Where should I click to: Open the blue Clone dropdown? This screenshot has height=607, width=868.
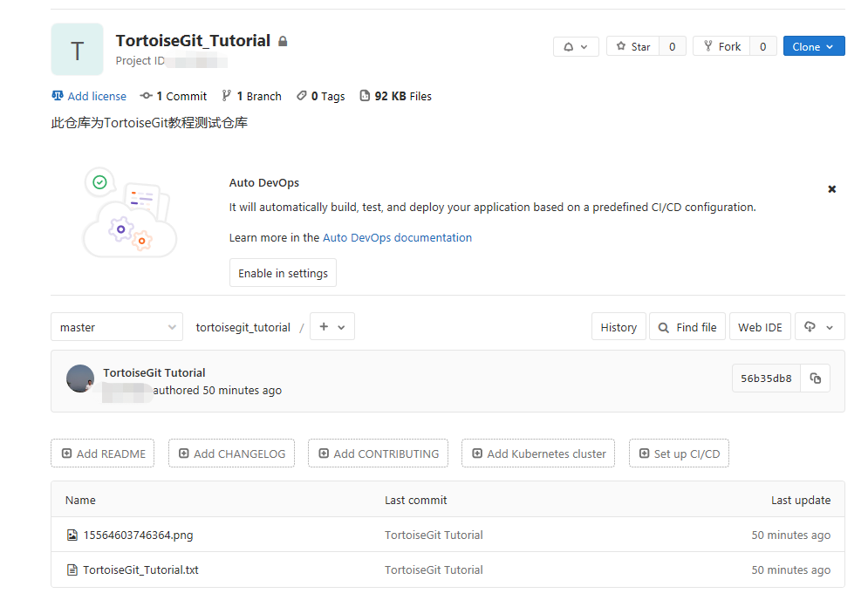(x=813, y=46)
